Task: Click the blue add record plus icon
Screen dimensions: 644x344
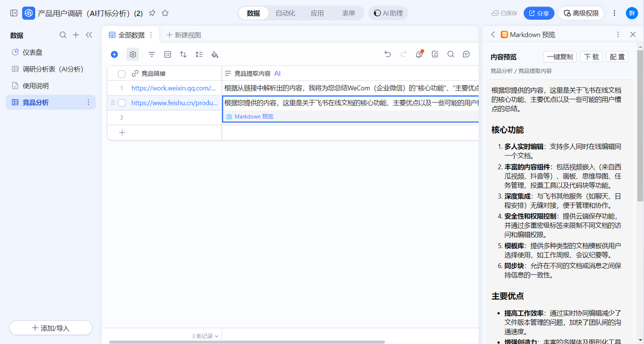Action: [114, 54]
